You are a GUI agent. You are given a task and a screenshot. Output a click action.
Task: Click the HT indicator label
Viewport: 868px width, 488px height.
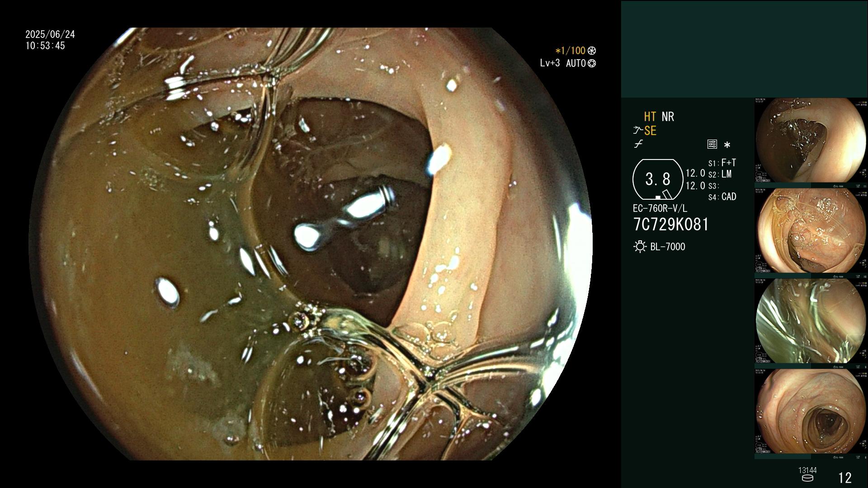(x=650, y=117)
